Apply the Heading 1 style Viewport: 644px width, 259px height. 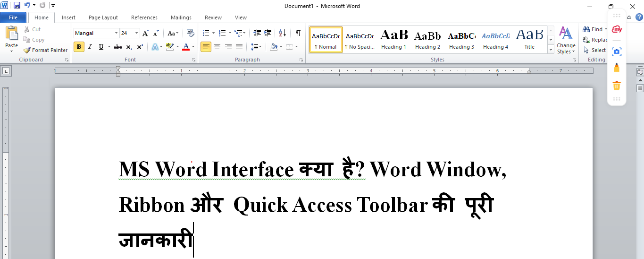[393, 40]
